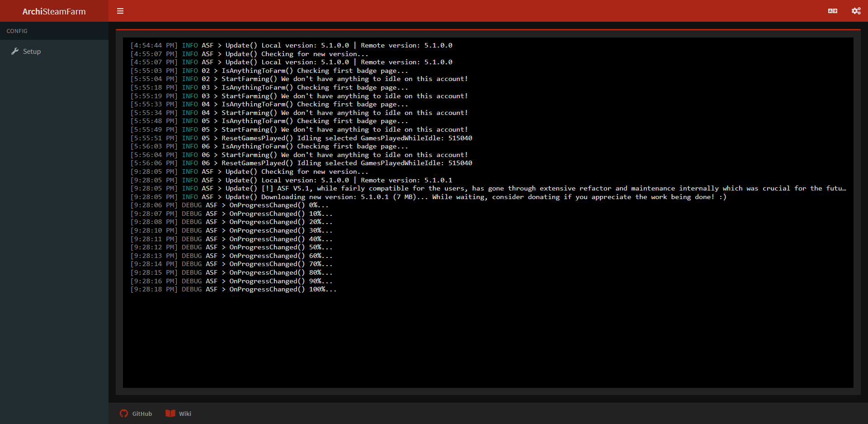Open the Setup configuration entry
Screen dimensions: 868x424
(32, 51)
